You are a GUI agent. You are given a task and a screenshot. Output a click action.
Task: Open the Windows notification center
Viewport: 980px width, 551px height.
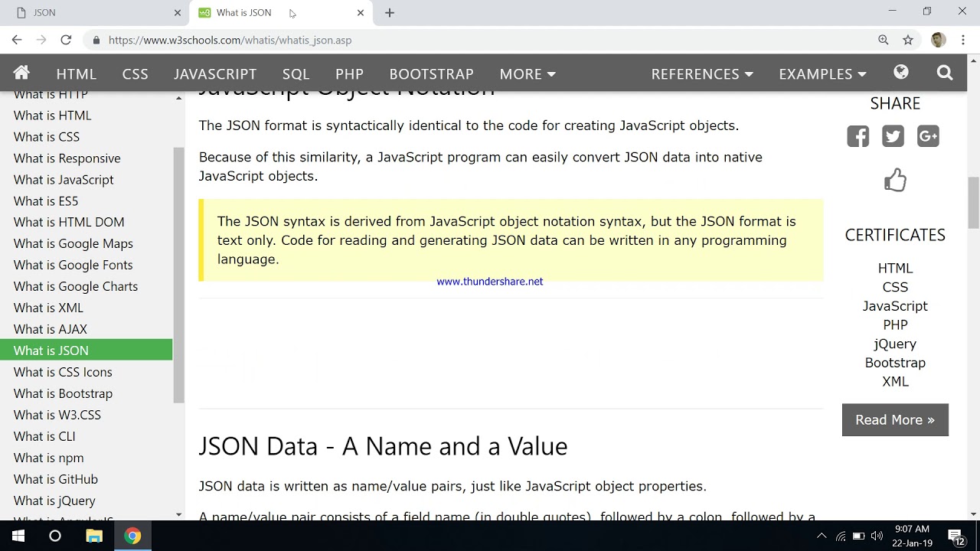coord(955,536)
